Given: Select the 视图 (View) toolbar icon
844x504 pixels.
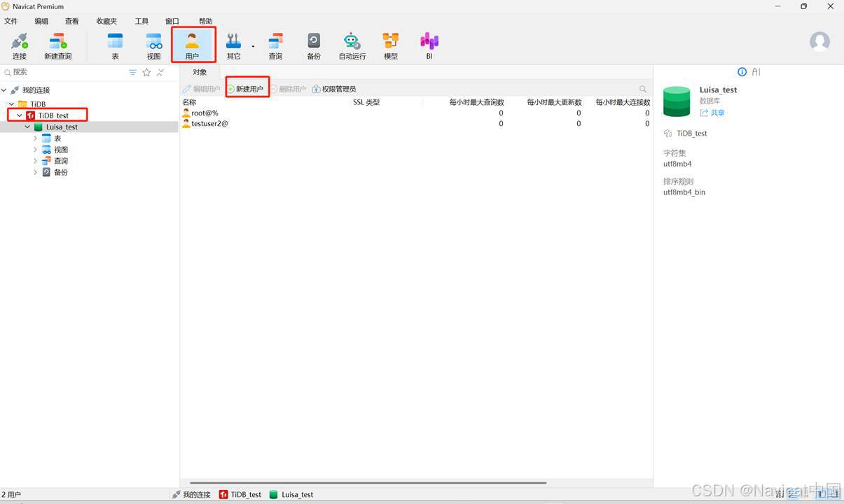Looking at the screenshot, I should pyautogui.click(x=154, y=46).
